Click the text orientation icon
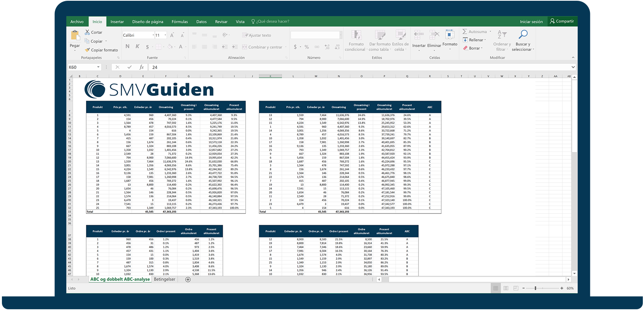This screenshot has width=644, height=310. [x=225, y=35]
